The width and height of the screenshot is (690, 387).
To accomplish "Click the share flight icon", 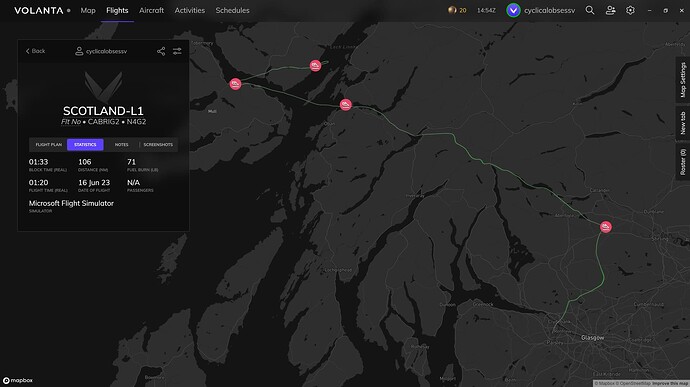I will tap(161, 52).
